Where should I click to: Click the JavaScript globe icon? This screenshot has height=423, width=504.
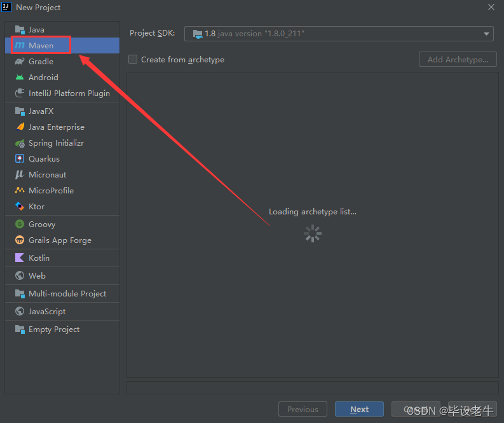[20, 311]
